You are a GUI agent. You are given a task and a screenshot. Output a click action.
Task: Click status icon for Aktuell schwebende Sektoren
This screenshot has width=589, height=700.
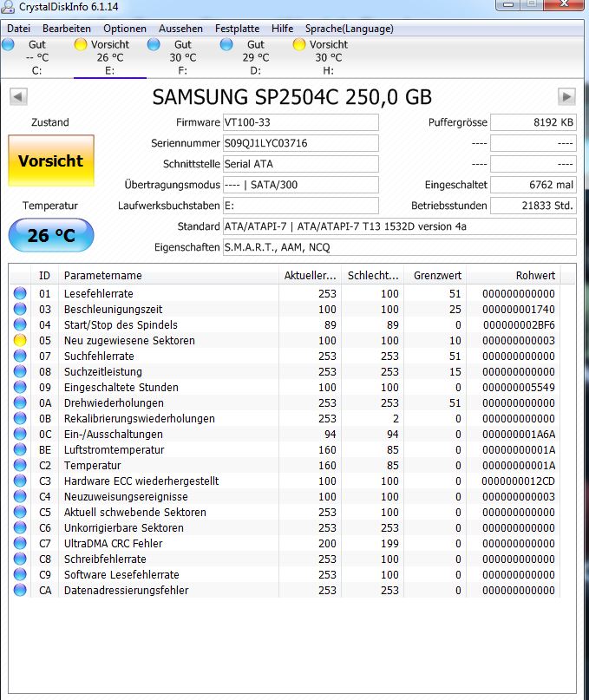click(20, 512)
